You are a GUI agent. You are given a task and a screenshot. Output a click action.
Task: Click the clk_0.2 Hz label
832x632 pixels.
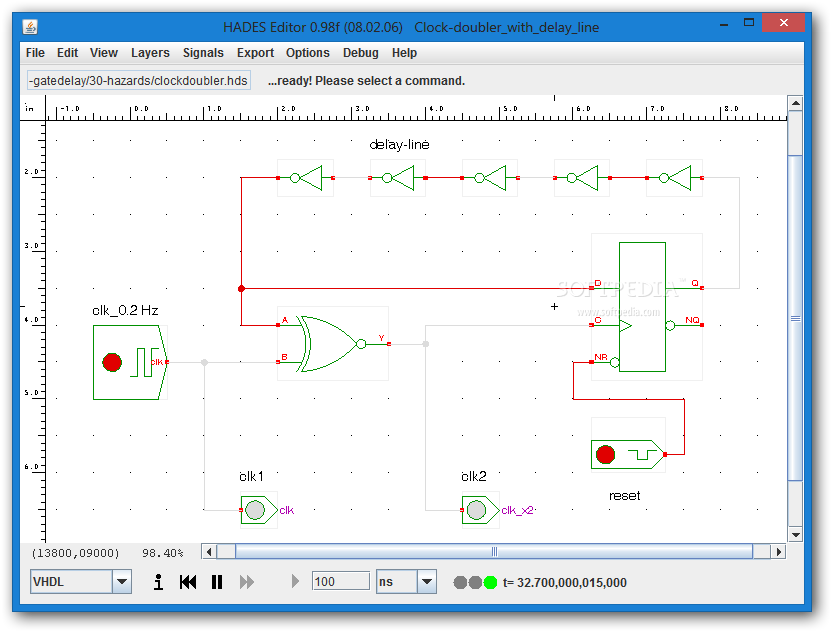pos(125,310)
